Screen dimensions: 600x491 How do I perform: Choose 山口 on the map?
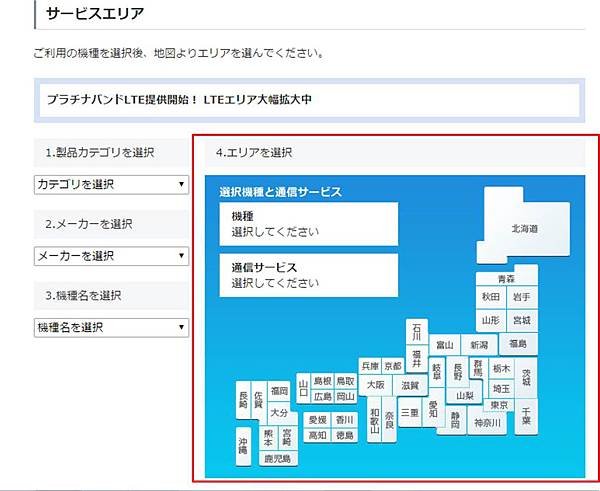(303, 388)
